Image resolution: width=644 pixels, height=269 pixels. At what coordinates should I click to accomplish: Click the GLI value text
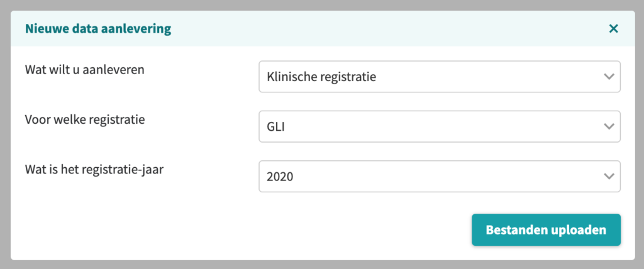point(276,127)
